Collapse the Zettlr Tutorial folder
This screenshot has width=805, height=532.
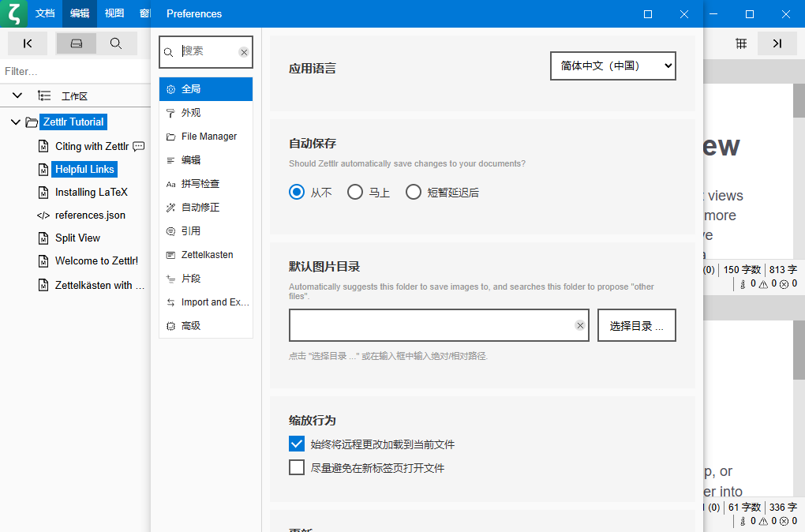click(16, 122)
